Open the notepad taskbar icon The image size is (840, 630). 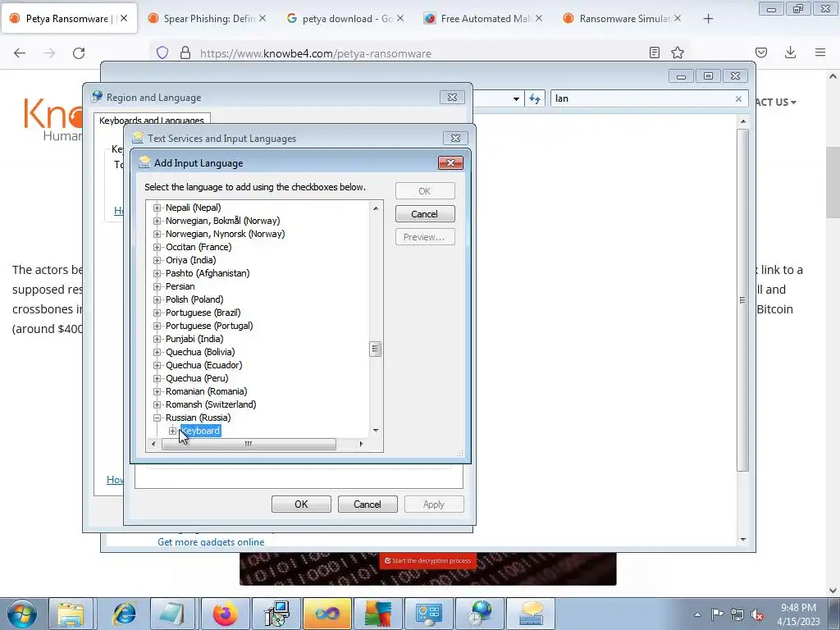(172, 614)
